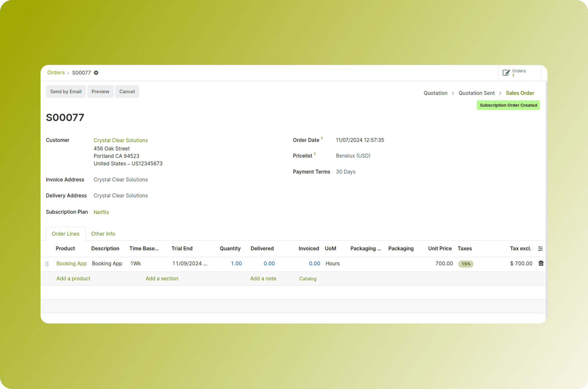Edit the Delivery Address field
This screenshot has width=588, height=389.
pyautogui.click(x=121, y=196)
